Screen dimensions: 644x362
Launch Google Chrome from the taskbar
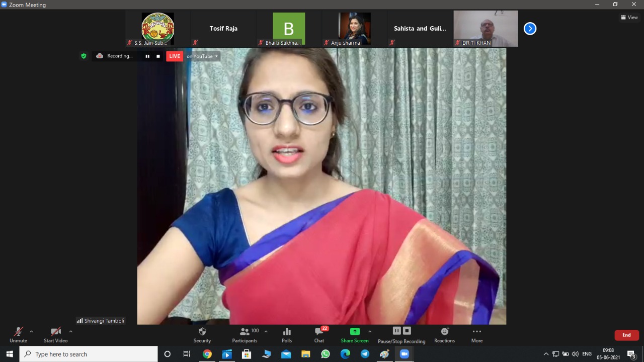tap(207, 354)
